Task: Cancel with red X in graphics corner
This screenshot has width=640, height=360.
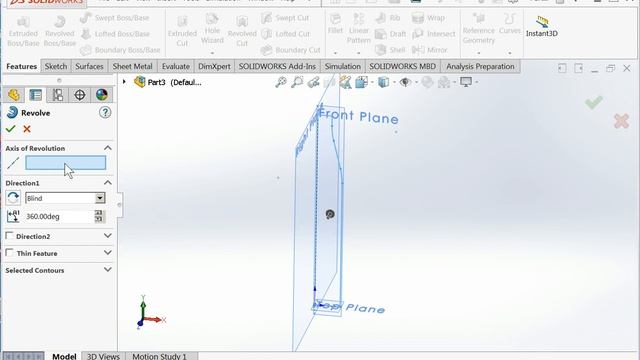Action: (621, 121)
